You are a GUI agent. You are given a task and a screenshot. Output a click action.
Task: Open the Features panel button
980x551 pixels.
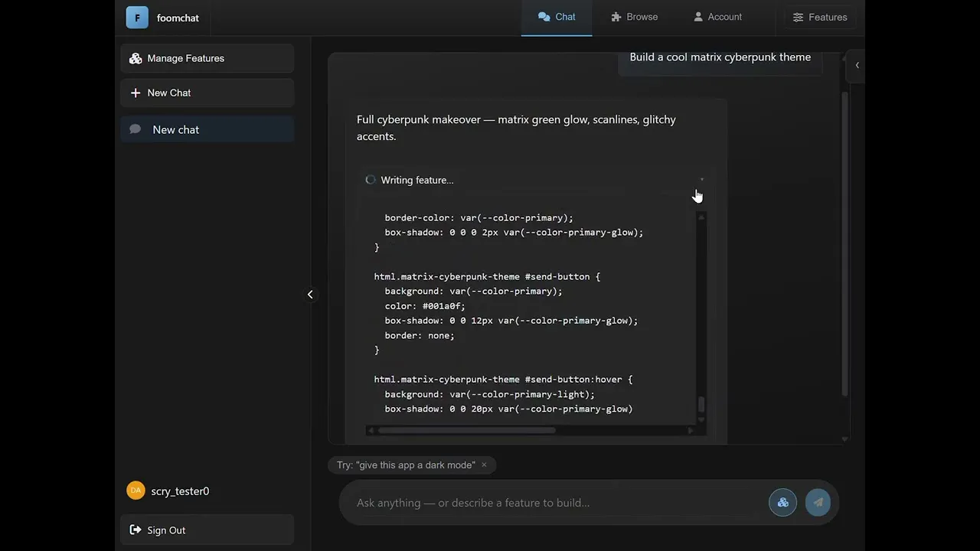820,17
